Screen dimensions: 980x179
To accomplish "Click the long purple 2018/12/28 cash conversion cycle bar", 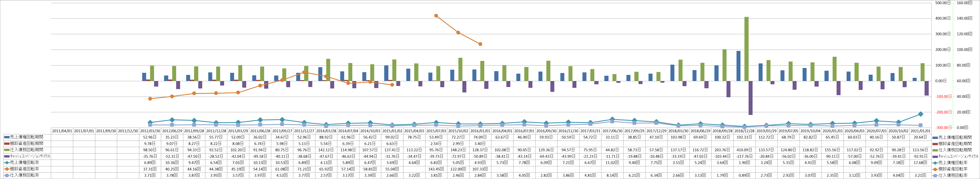I will [x=751, y=98].
